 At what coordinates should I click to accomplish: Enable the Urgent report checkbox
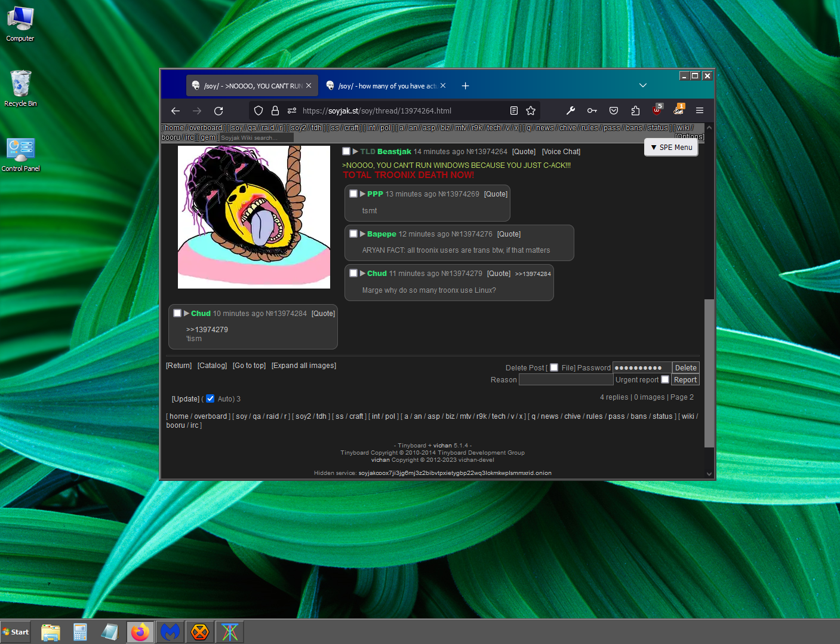(665, 379)
